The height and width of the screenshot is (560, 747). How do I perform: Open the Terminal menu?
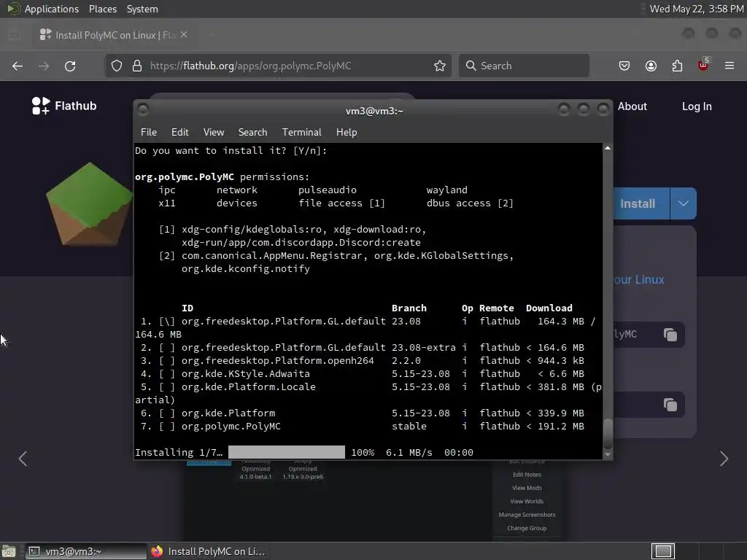(x=301, y=133)
